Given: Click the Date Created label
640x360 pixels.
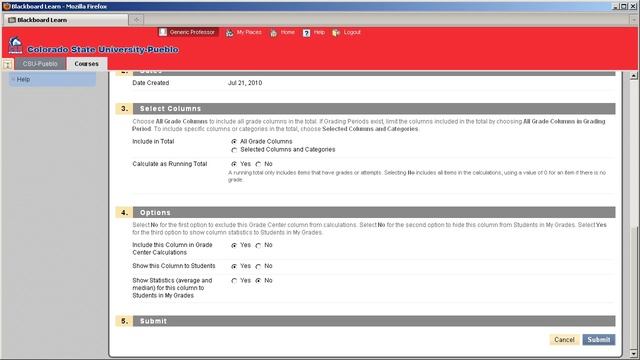Looking at the screenshot, I should pyautogui.click(x=151, y=83).
